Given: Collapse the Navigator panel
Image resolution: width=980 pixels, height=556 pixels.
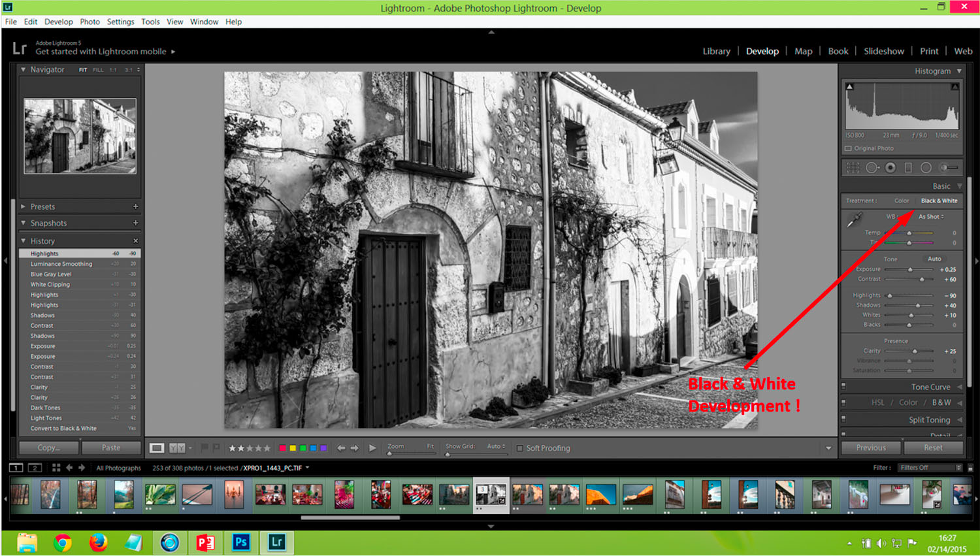Looking at the screenshot, I should pos(24,69).
